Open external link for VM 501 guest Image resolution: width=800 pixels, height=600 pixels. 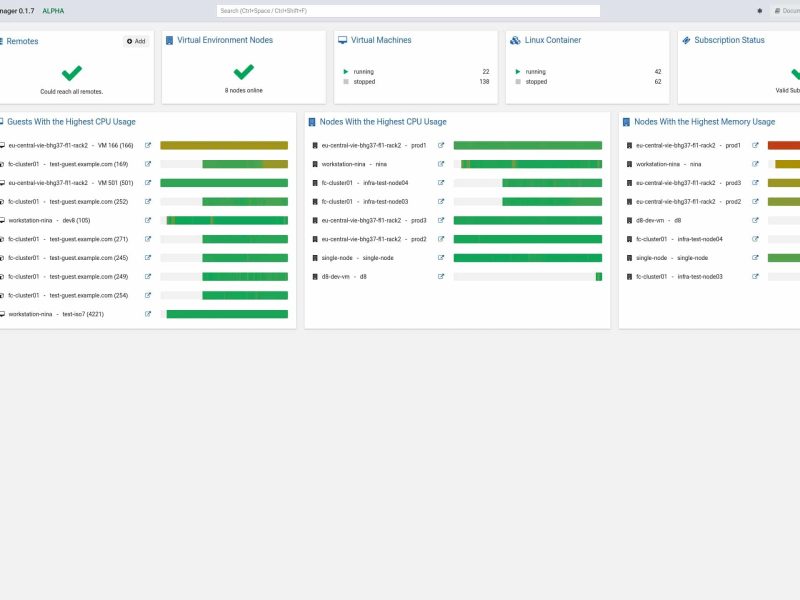click(148, 183)
